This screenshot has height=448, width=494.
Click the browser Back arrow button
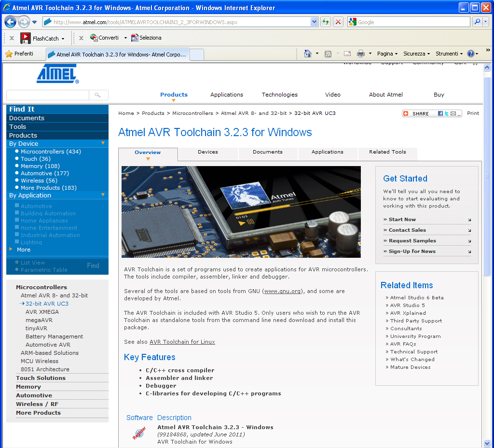(10, 22)
